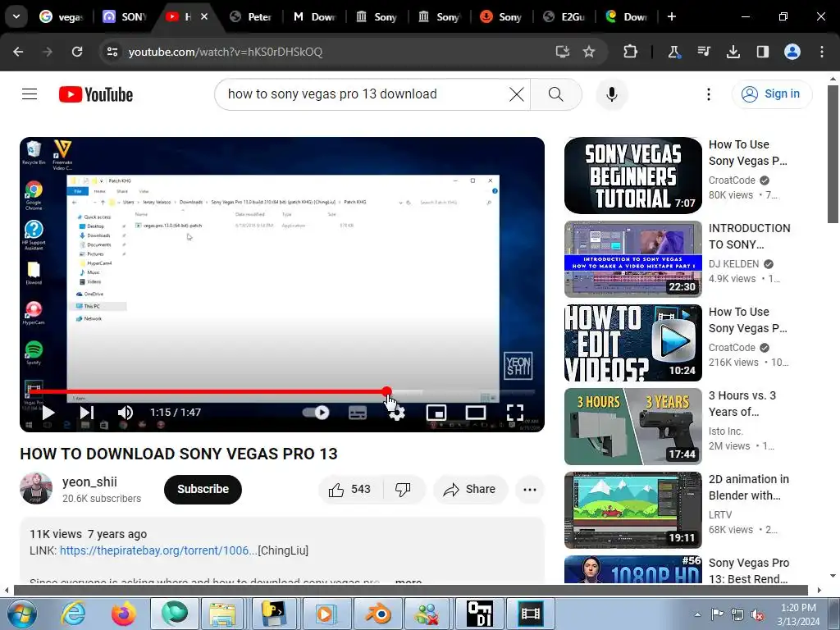The image size is (840, 630).
Task: Open the player settings gear
Action: point(397,413)
